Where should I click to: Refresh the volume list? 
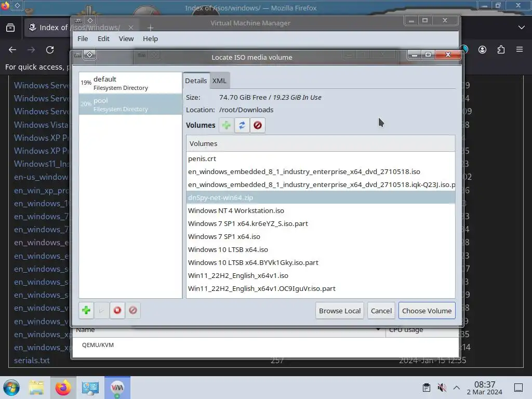pyautogui.click(x=242, y=125)
